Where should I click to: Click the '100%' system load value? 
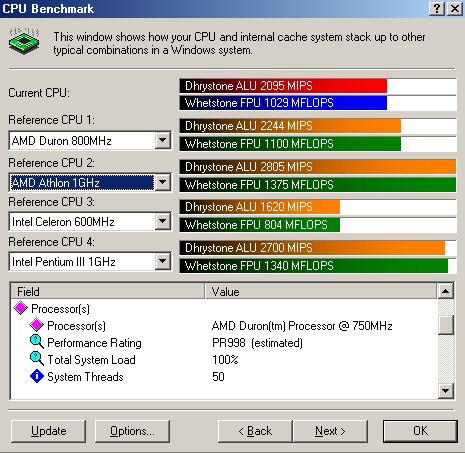225,360
